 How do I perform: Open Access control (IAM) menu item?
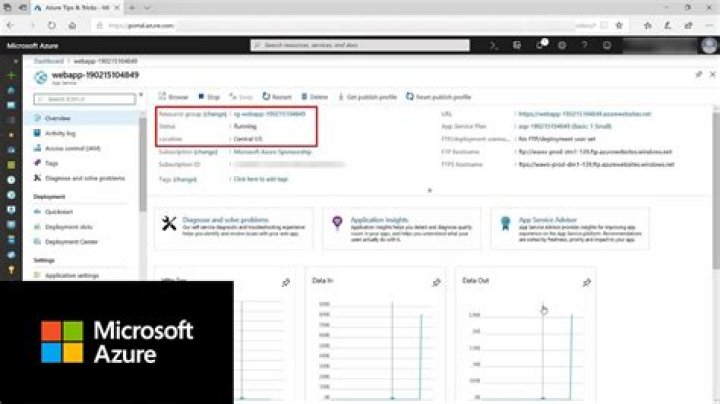click(x=73, y=147)
